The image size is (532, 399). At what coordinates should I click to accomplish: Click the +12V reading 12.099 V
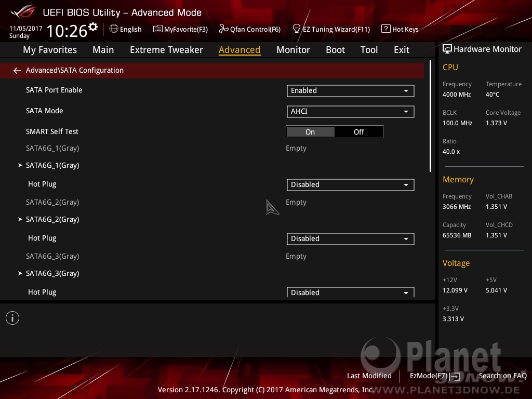[455, 290]
